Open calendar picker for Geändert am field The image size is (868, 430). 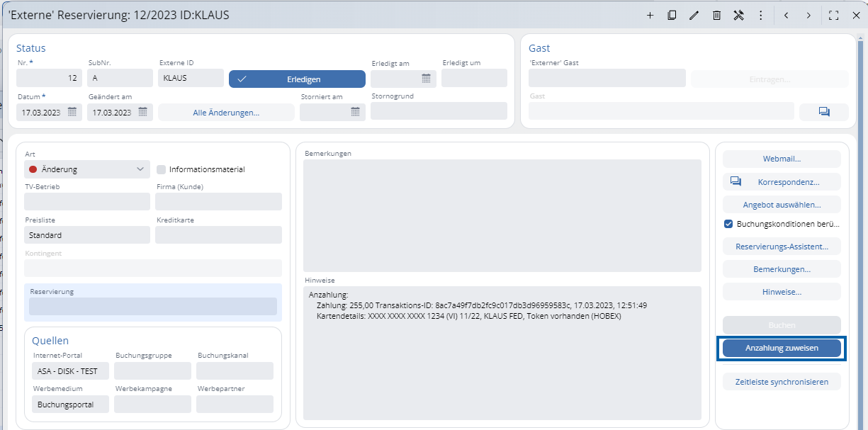(143, 112)
